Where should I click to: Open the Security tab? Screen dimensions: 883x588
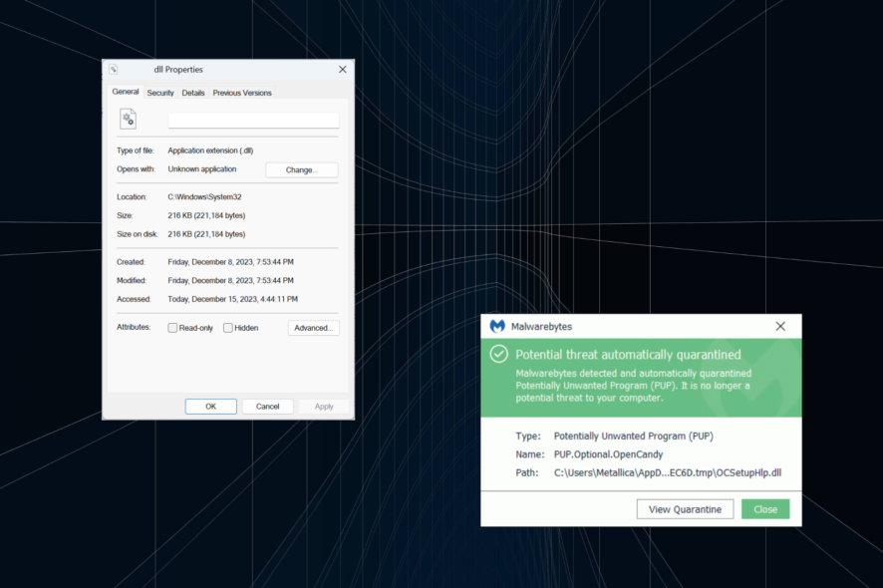[x=160, y=93]
